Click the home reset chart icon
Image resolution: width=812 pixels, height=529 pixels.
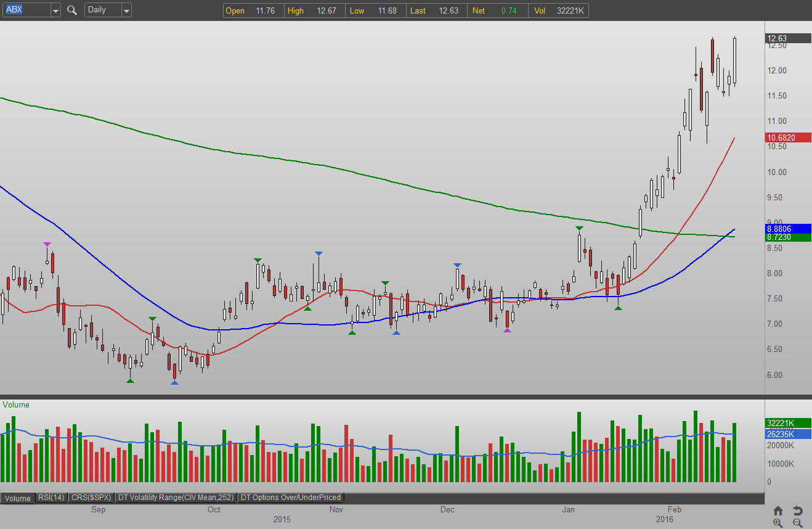click(778, 511)
